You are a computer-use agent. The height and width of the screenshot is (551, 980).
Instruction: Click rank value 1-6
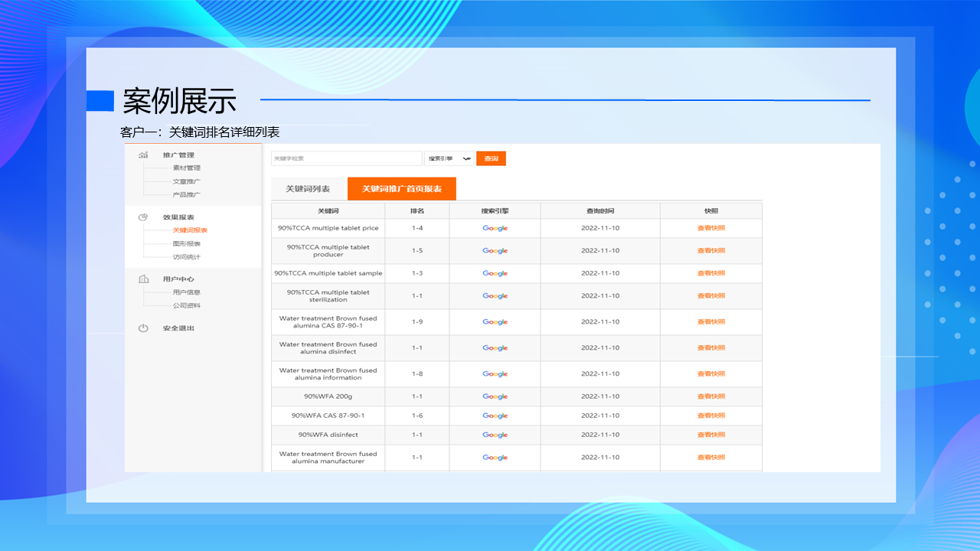coord(417,416)
